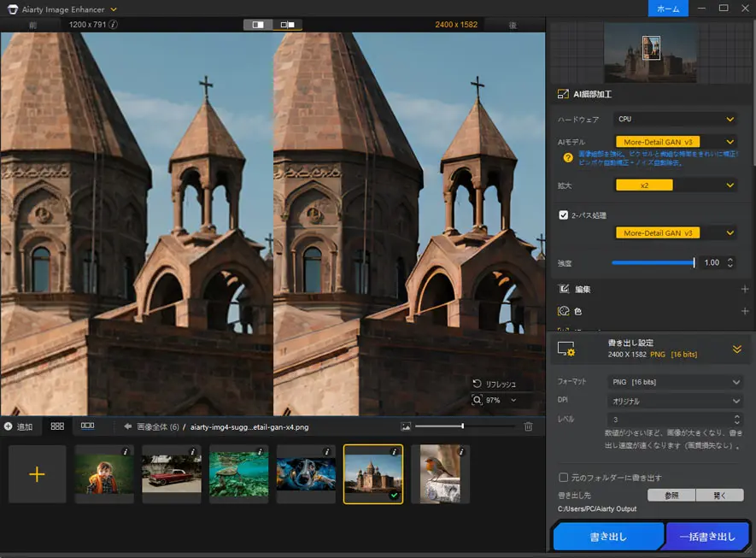Click the リフレッシュ refresh button
Image resolution: width=756 pixels, height=558 pixels.
point(495,384)
